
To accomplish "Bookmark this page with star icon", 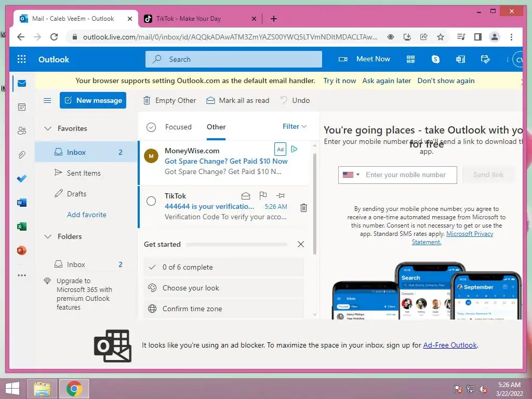I will tap(441, 37).
